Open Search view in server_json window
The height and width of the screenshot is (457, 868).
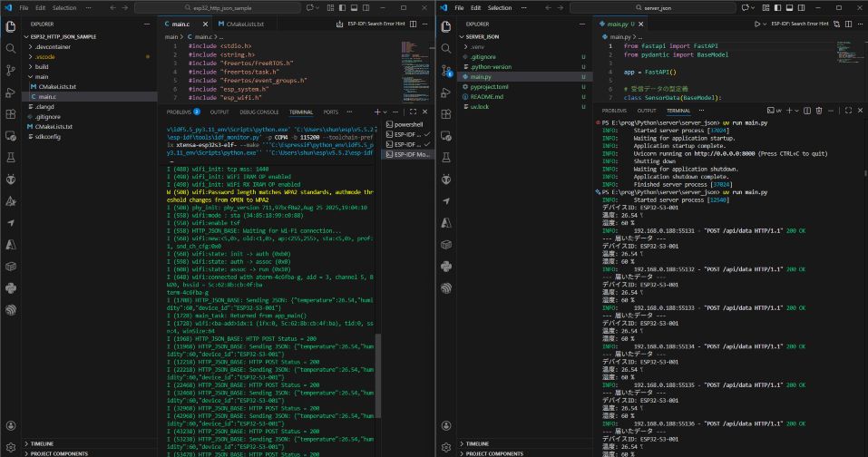tap(446, 49)
